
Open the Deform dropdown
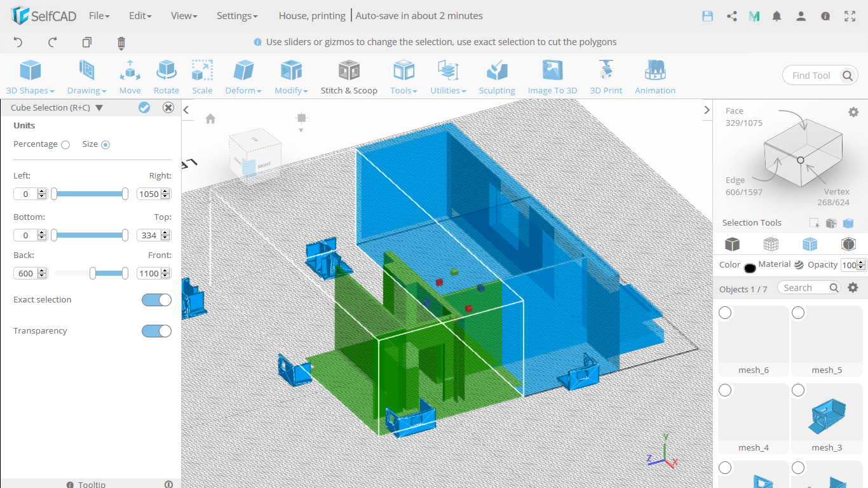coord(243,77)
